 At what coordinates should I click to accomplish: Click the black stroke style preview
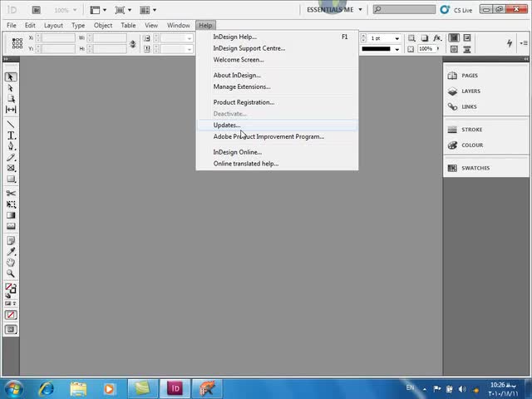click(376, 49)
